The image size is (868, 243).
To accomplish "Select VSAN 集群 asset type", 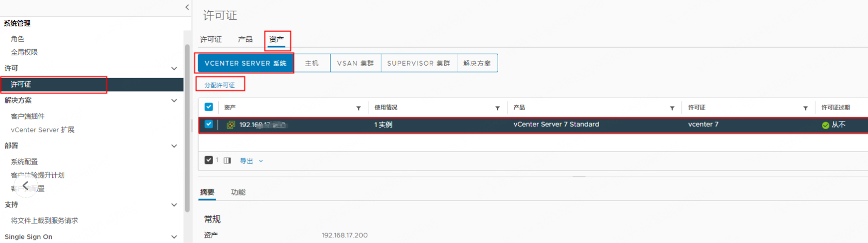I will pyautogui.click(x=355, y=63).
